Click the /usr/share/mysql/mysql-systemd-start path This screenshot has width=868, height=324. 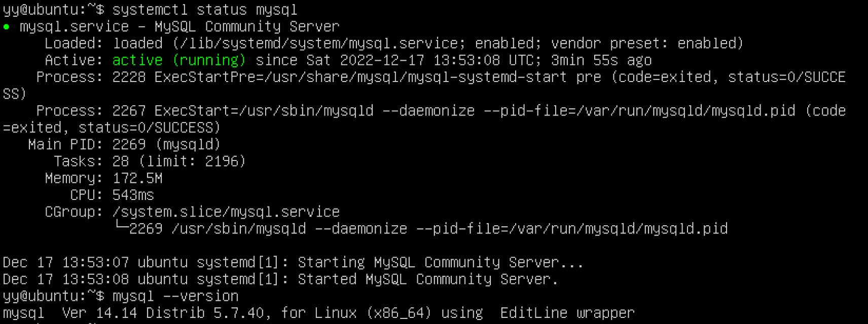pos(416,77)
